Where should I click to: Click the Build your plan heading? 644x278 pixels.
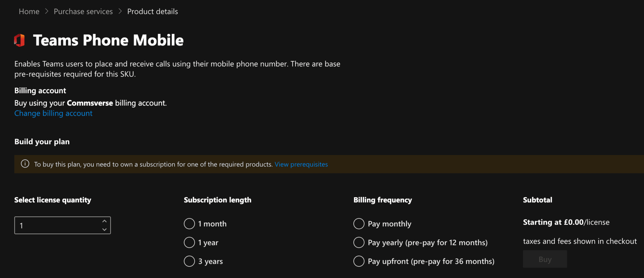point(42,142)
